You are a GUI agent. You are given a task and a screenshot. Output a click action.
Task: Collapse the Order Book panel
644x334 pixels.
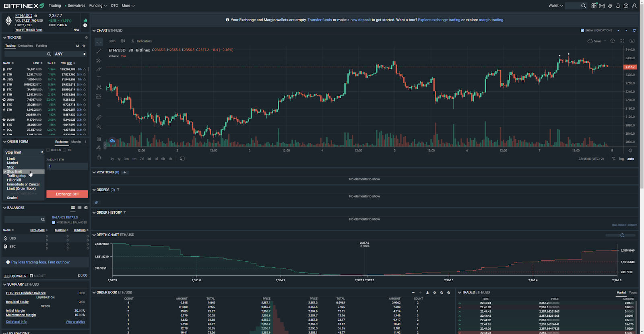94,293
